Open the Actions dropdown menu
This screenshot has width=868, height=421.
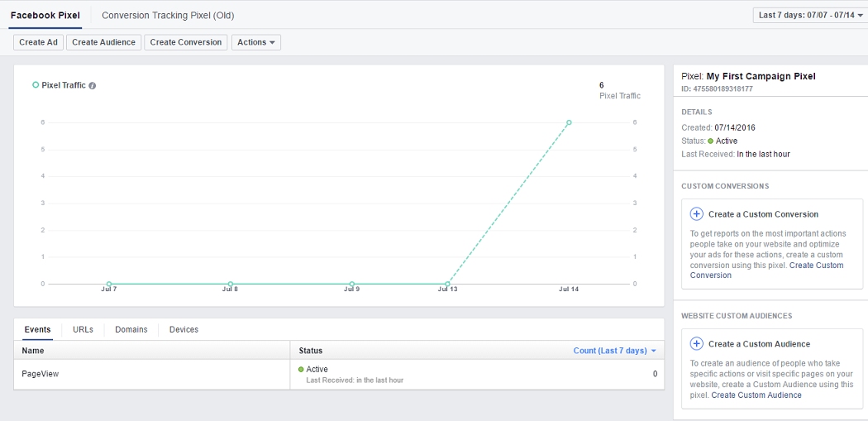(256, 42)
